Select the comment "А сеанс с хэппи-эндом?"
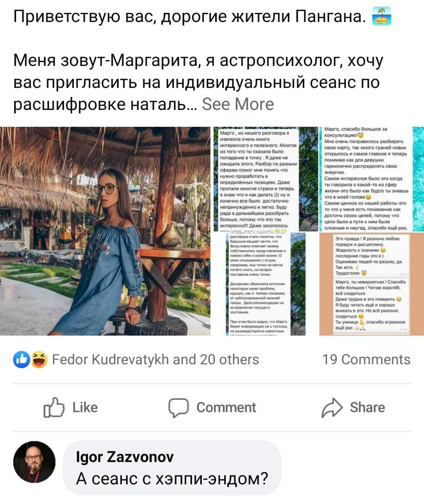This screenshot has width=424, height=504. tap(172, 479)
